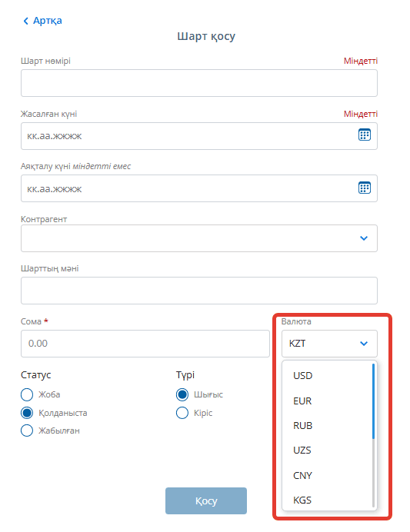Collapse the Валюта KZT dropdown
Viewport: 410px width, 532px height.
pyautogui.click(x=329, y=344)
